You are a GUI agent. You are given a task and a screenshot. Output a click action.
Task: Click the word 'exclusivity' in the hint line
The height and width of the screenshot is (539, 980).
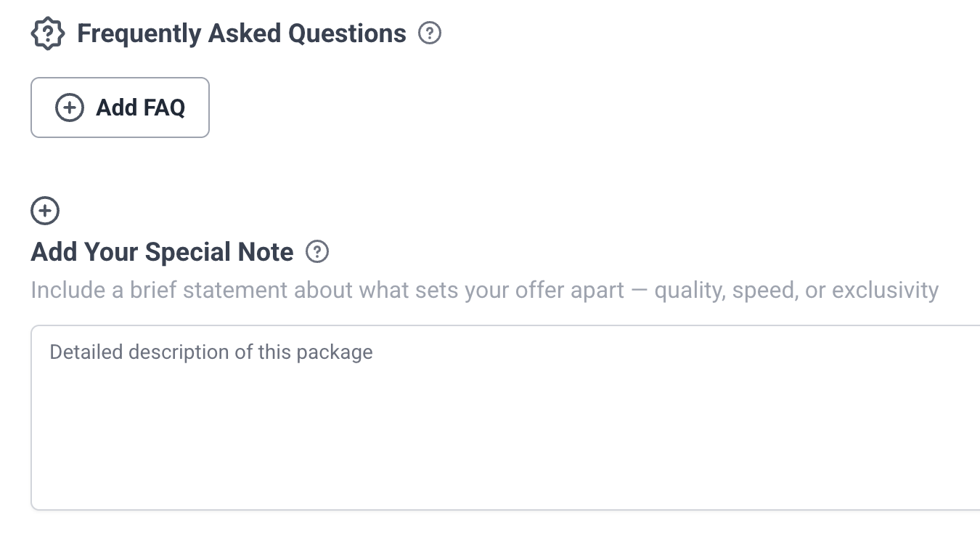point(885,290)
